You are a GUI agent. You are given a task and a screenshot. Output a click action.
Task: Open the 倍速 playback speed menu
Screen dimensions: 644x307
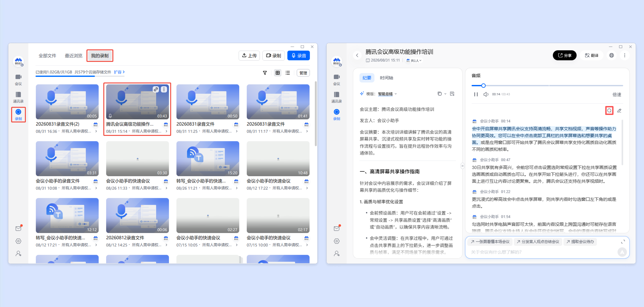[617, 95]
